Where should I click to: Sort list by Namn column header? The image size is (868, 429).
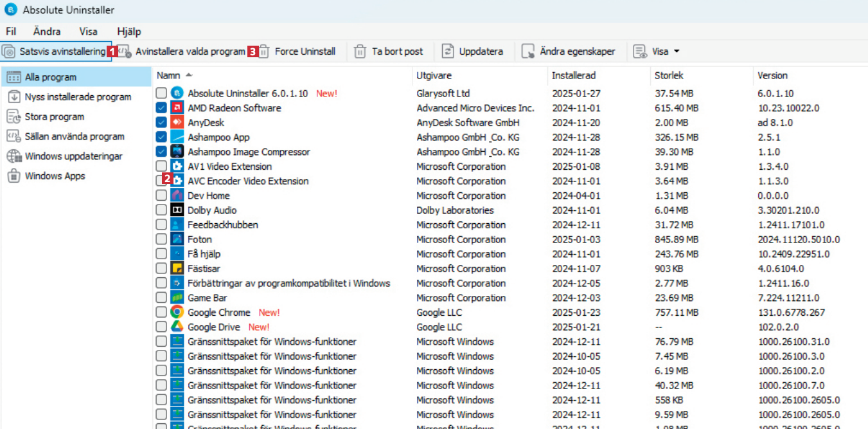point(168,75)
